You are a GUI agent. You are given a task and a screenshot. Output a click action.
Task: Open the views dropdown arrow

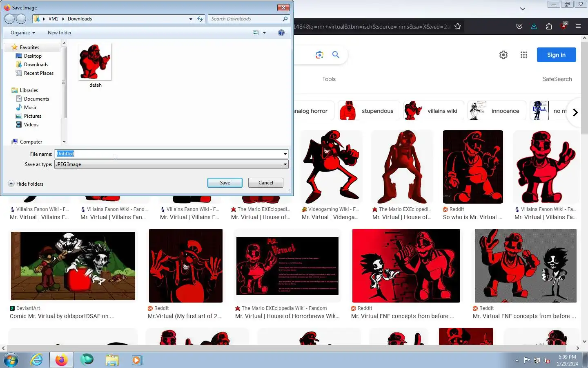264,33
